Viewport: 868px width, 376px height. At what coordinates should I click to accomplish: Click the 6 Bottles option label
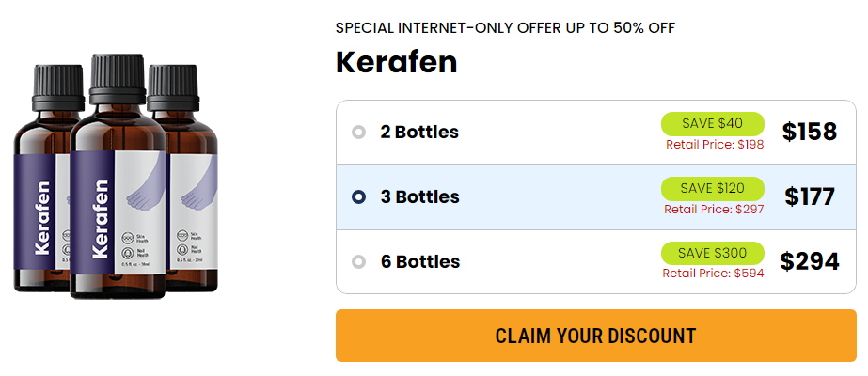tap(419, 262)
